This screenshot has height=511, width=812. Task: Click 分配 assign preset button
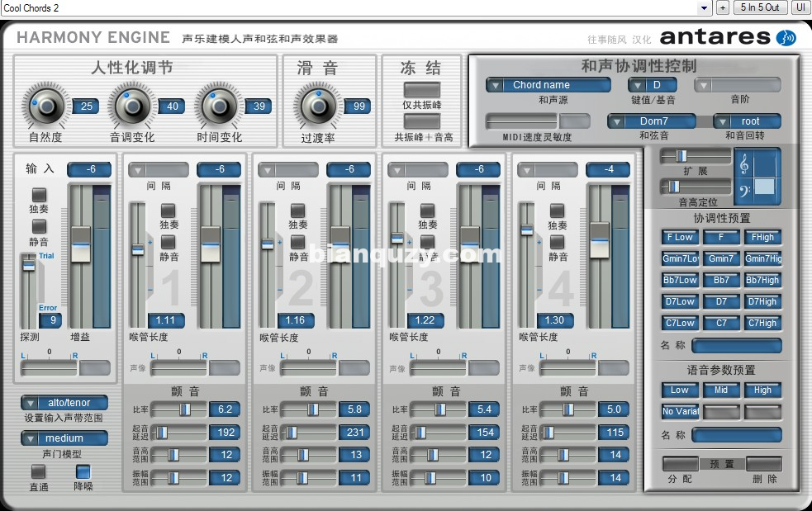pos(680,464)
